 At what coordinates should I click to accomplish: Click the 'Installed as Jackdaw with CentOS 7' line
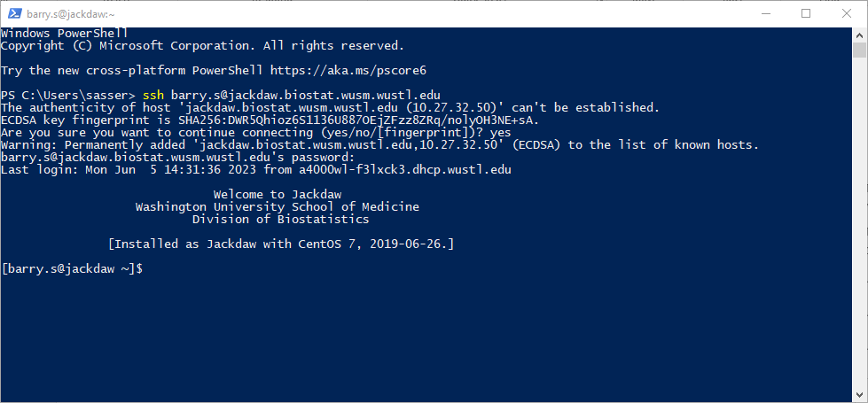[281, 244]
